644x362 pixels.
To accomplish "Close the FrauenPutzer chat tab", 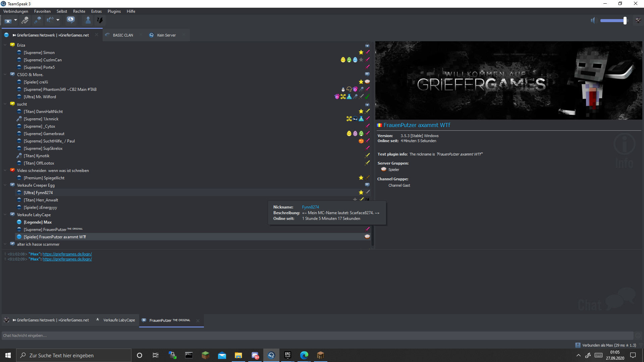I will click(198, 321).
